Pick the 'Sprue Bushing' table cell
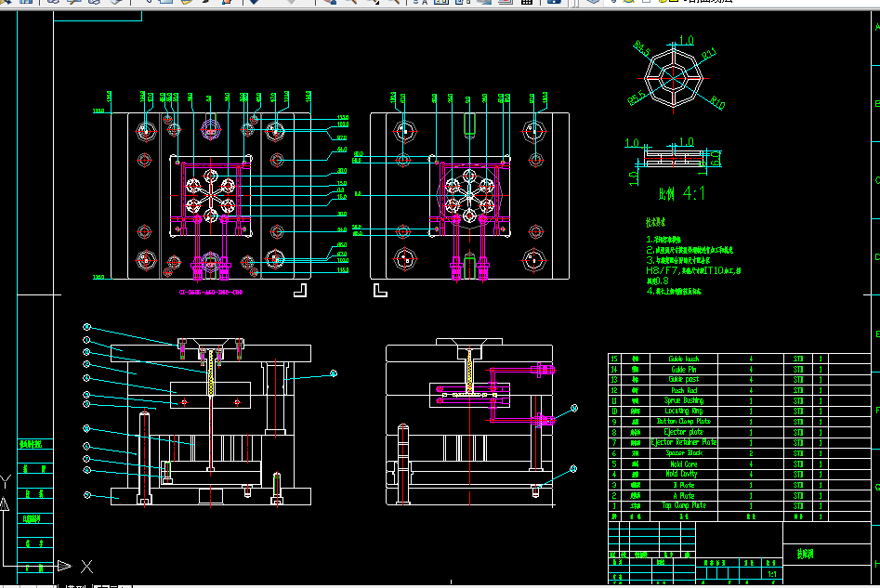This screenshot has height=588, width=880. tap(684, 400)
